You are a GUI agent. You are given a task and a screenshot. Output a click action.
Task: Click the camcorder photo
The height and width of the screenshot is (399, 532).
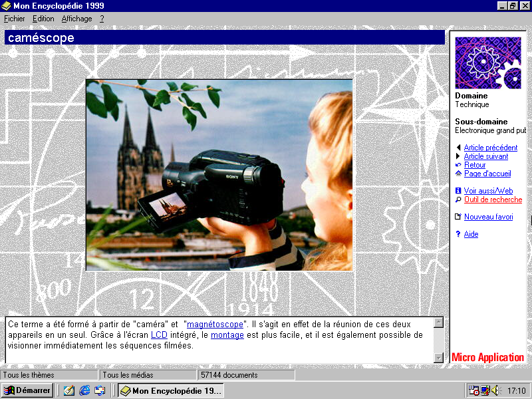pos(219,175)
